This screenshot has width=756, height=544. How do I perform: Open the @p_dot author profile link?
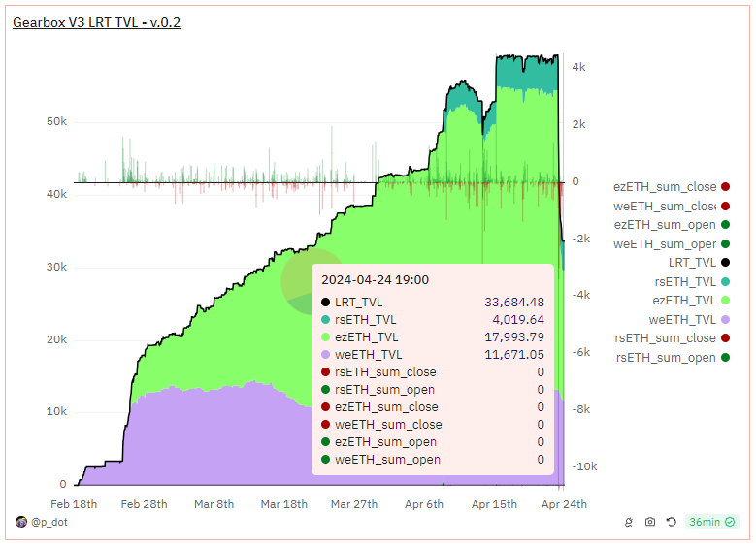49,522
